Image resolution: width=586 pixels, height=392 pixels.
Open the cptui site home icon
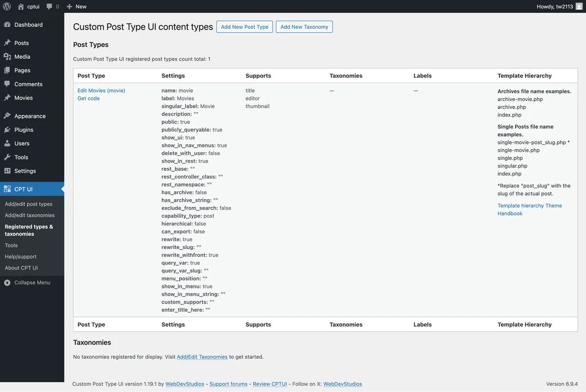point(21,6)
